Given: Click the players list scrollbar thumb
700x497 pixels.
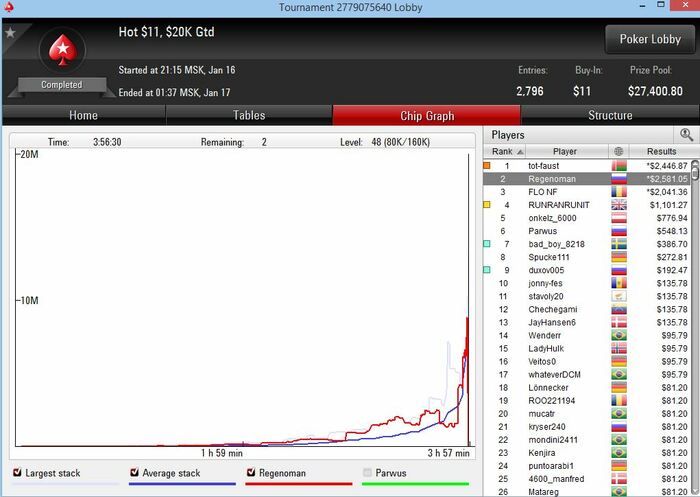Looking at the screenshot, I should 695,172.
